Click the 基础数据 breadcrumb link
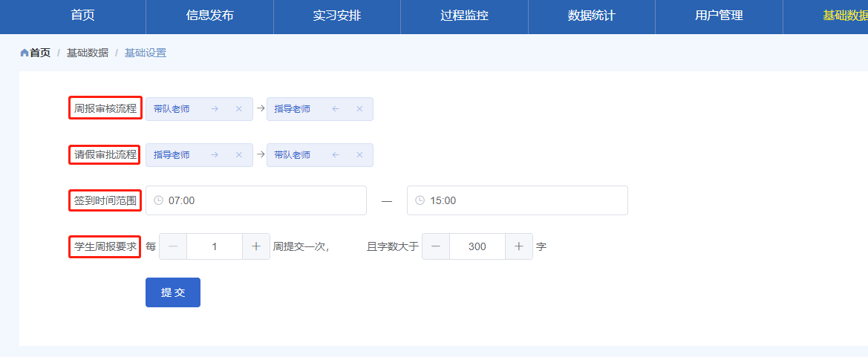The image size is (868, 357). 88,53
